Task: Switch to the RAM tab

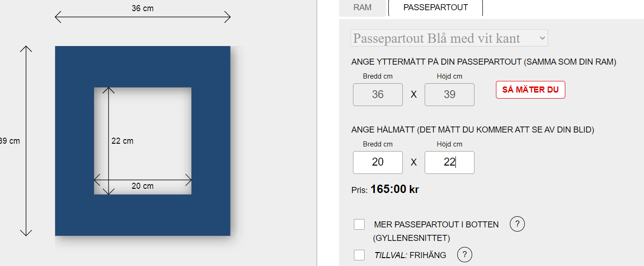Action: (362, 7)
